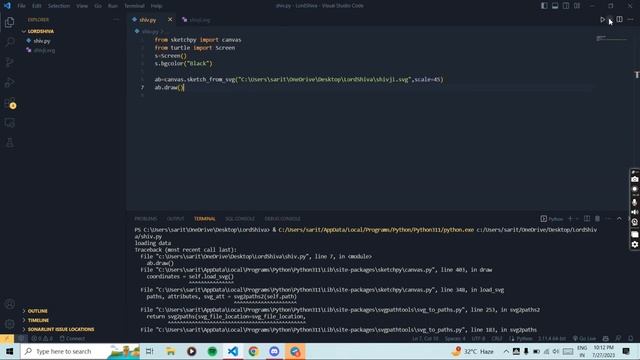This screenshot has height=360, width=640.
Task: Open notifications bell in the status bar
Action: coord(631,338)
